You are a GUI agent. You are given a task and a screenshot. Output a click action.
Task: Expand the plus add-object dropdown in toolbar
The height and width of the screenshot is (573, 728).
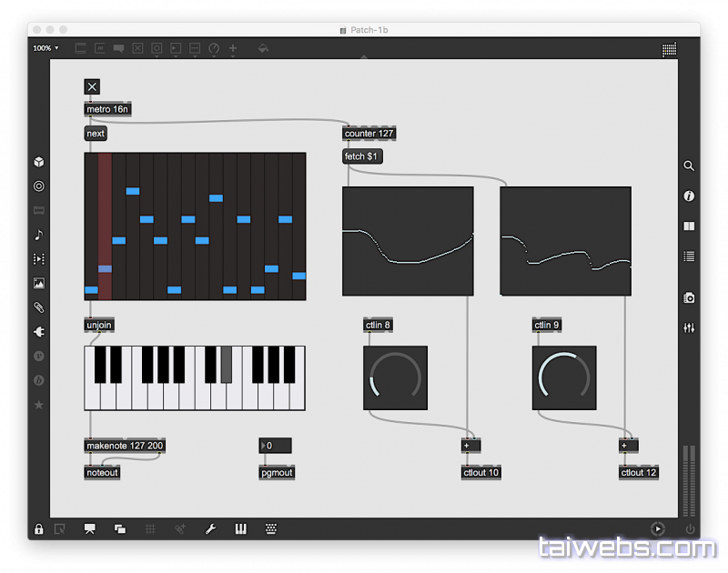(x=233, y=49)
